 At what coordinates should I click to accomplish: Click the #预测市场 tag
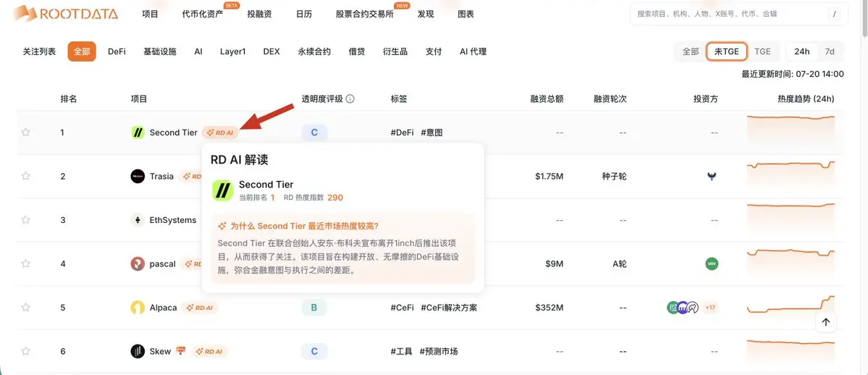439,351
